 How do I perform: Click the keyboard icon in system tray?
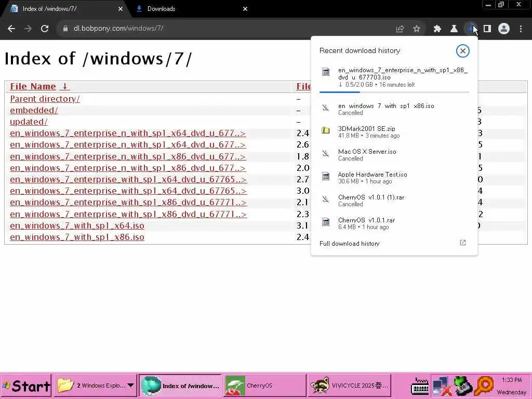pyautogui.click(x=420, y=386)
